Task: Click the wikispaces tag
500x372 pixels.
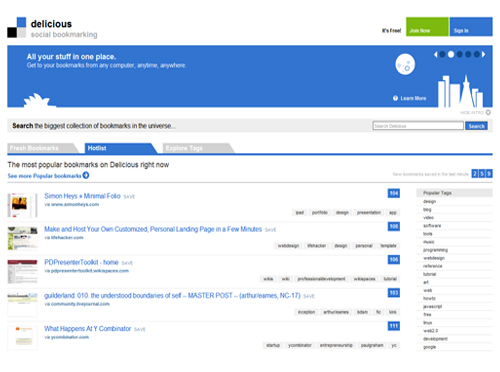Action: (364, 279)
